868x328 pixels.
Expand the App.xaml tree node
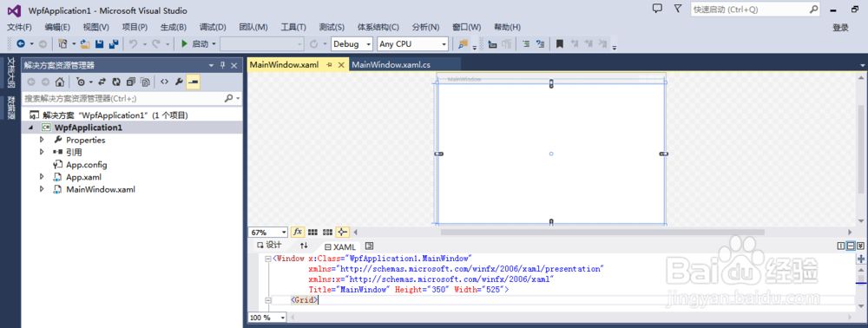pyautogui.click(x=42, y=177)
